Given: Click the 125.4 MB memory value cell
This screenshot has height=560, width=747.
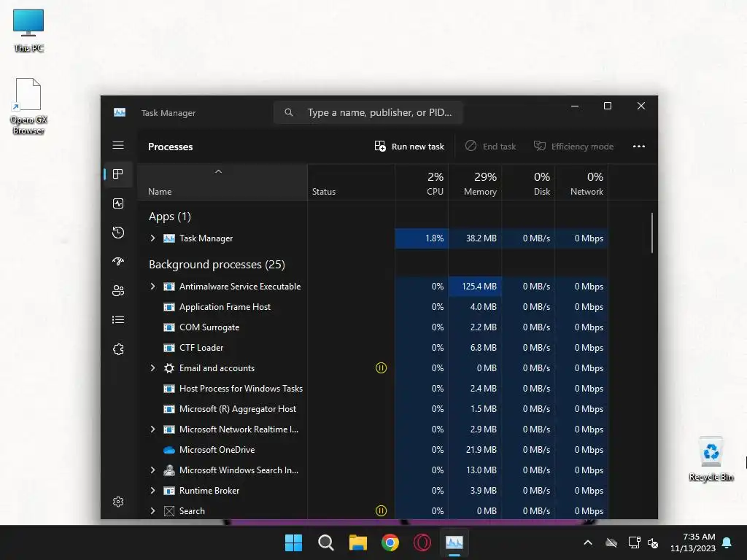Looking at the screenshot, I should click(x=475, y=286).
